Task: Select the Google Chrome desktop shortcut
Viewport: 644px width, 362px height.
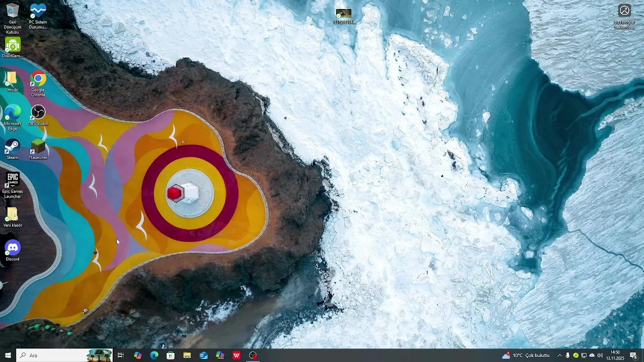Action: coord(38,84)
